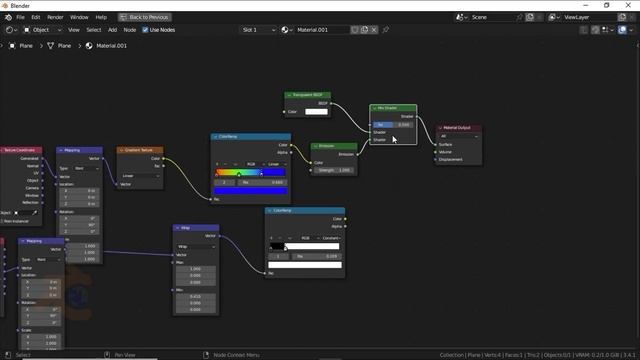Collapse the Material Output node
This screenshot has height=360, width=640.
pyautogui.click(x=440, y=128)
